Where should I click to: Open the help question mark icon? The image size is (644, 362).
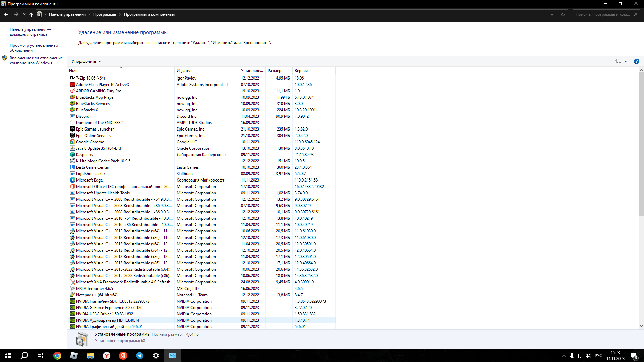click(636, 61)
